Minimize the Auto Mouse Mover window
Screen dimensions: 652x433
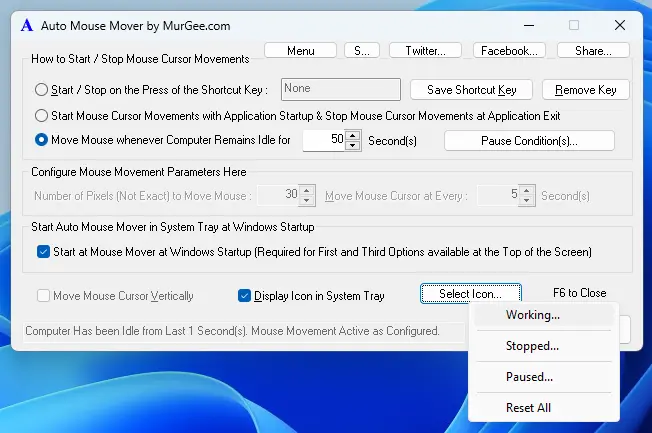pyautogui.click(x=529, y=25)
